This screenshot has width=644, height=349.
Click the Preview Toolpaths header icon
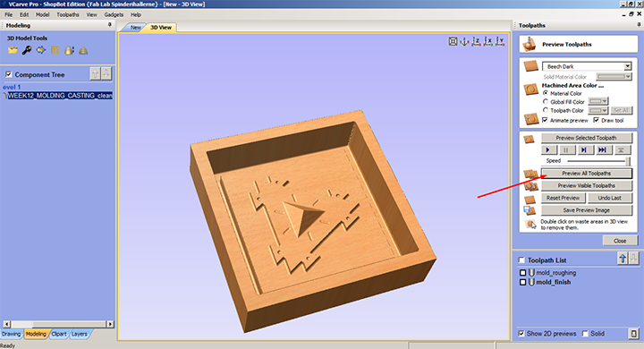pos(530,44)
